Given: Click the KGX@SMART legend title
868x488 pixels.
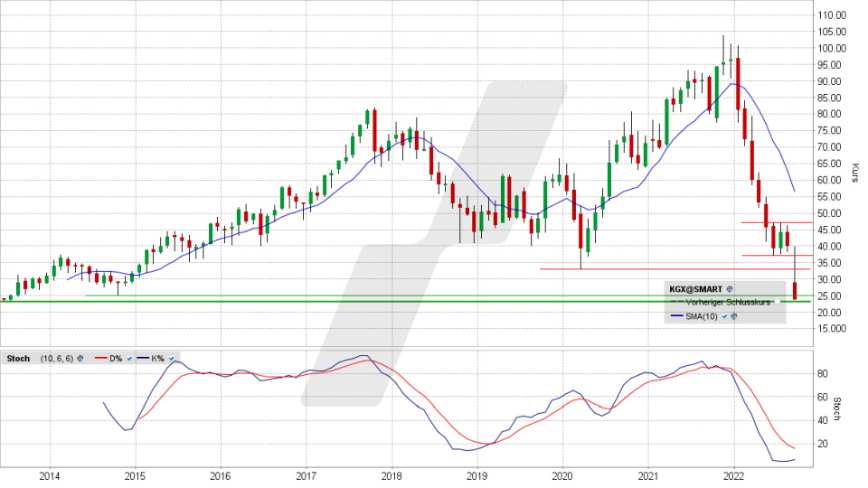Looking at the screenshot, I should click(696, 289).
